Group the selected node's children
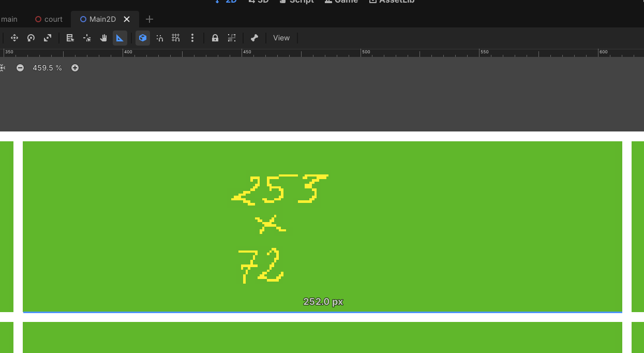The image size is (644, 353). pos(232,38)
